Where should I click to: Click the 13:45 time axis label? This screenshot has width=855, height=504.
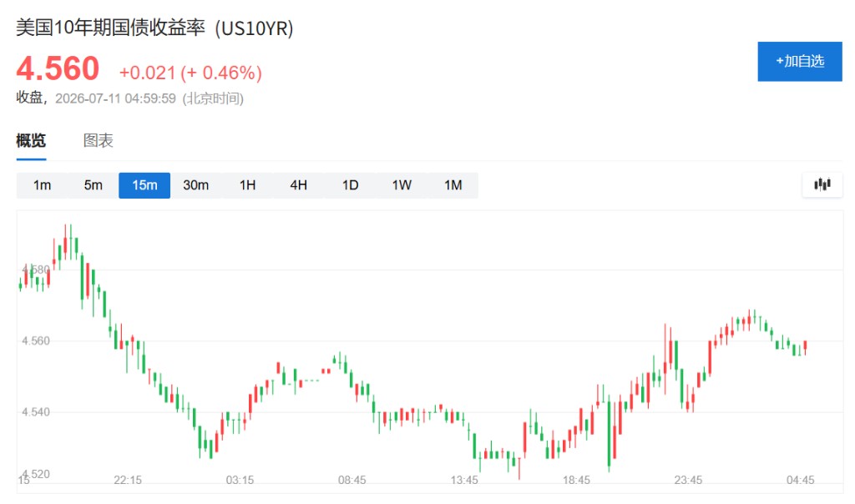(464, 480)
